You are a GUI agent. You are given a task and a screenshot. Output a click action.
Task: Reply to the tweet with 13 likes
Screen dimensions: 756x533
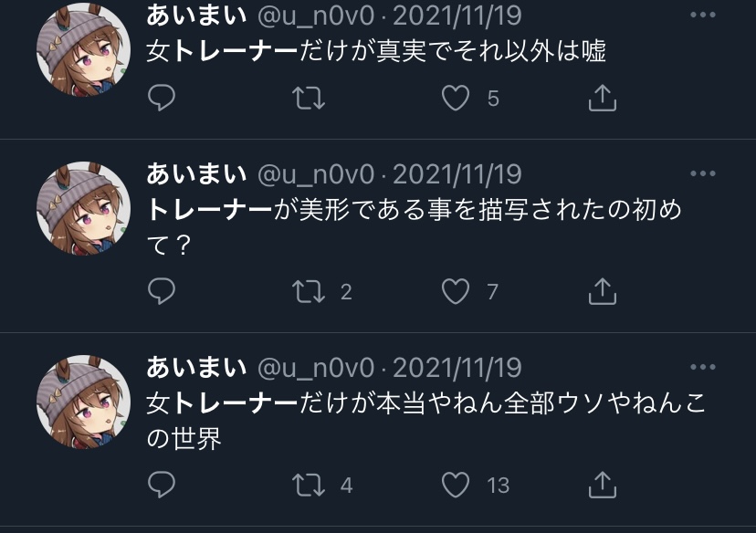pos(161,485)
